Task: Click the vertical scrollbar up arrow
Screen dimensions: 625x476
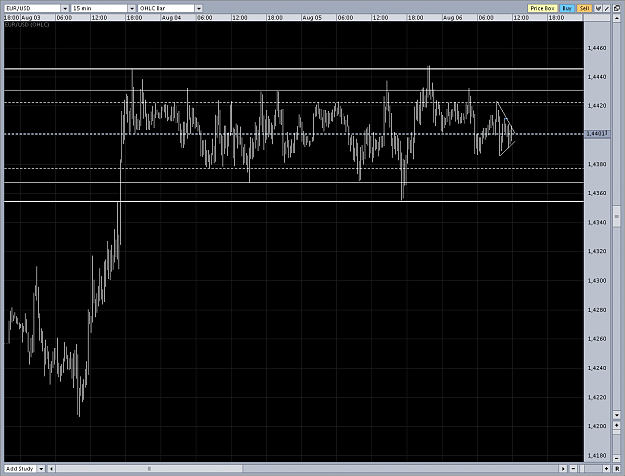Action: [617, 18]
